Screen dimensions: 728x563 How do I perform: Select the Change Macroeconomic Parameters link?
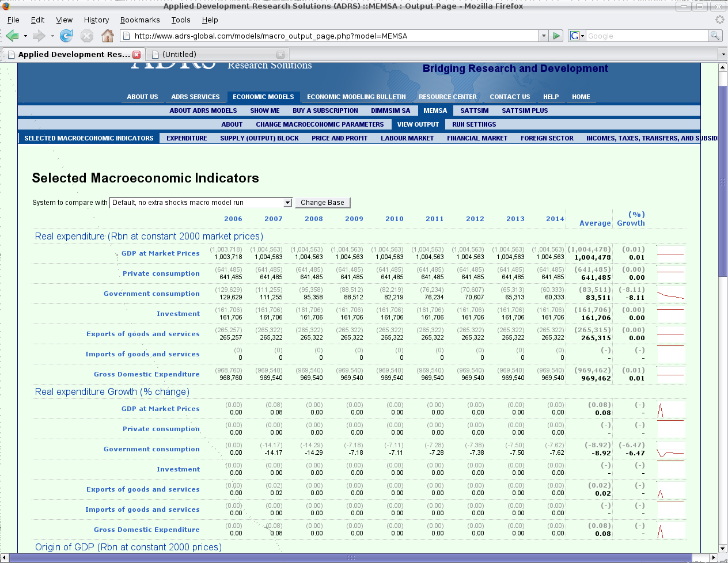click(320, 124)
